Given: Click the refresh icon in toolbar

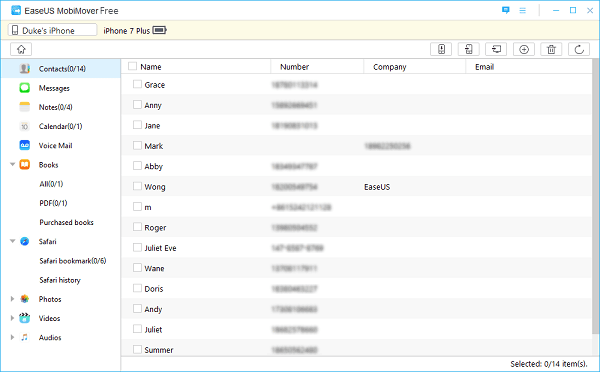Looking at the screenshot, I should point(579,49).
